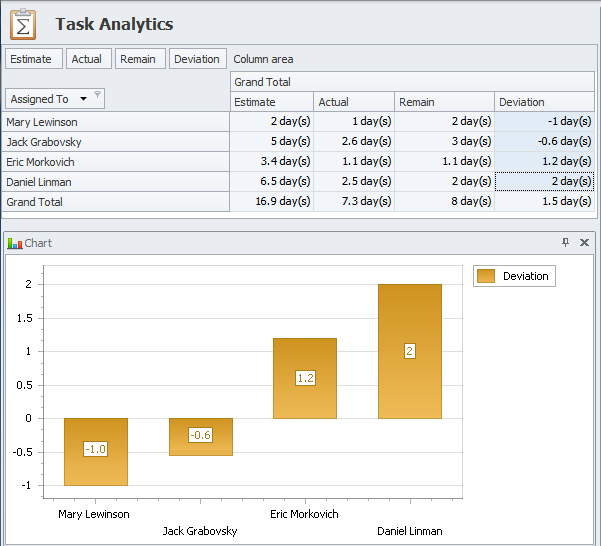Click the Deviation legend color swatch
The image size is (601, 546).
coord(486,276)
